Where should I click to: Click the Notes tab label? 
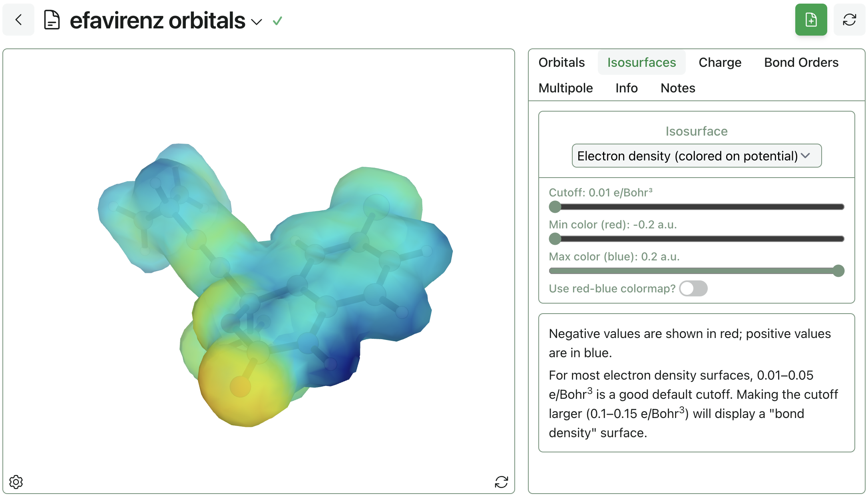click(679, 87)
